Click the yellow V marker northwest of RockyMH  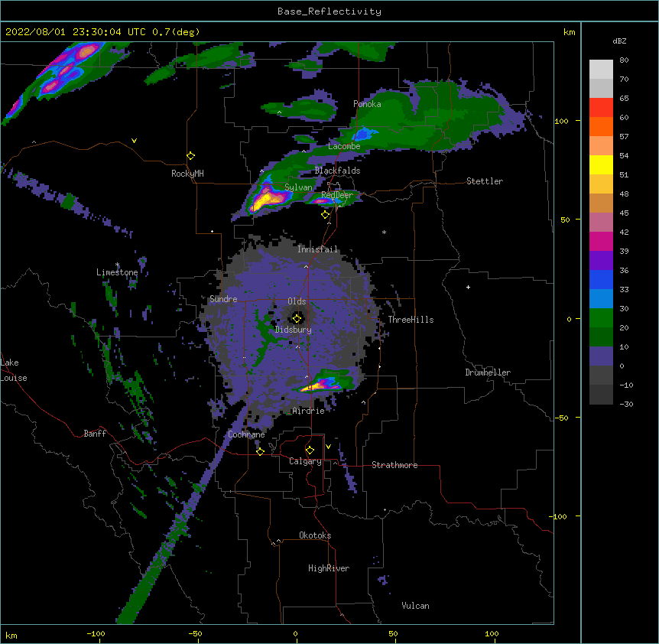tap(134, 141)
